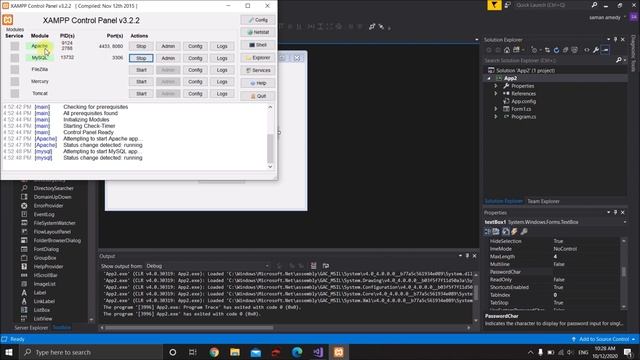Switch to Team Explorer tab
This screenshot has height=360, width=640.
point(543,201)
